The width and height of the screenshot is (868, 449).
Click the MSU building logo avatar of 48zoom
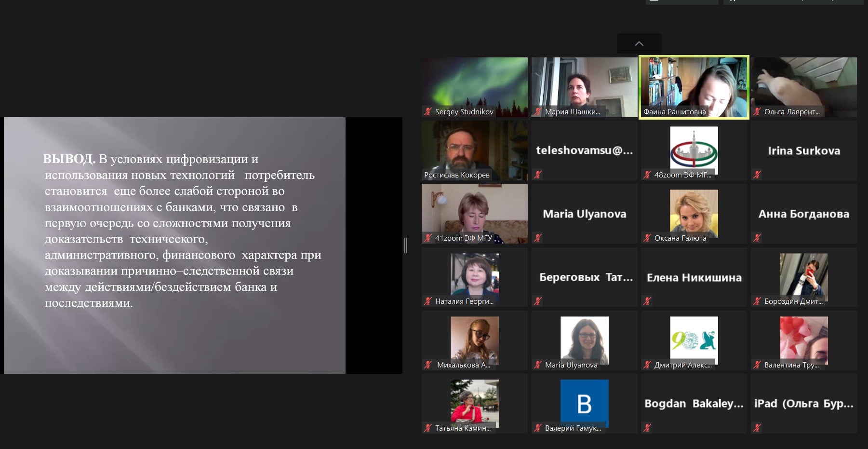pyautogui.click(x=694, y=150)
